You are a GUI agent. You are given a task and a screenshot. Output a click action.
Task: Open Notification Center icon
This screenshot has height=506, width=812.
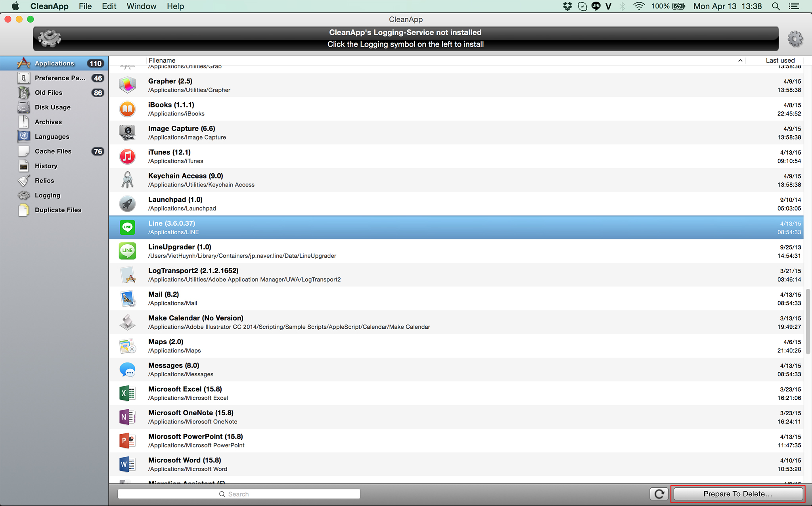point(794,6)
